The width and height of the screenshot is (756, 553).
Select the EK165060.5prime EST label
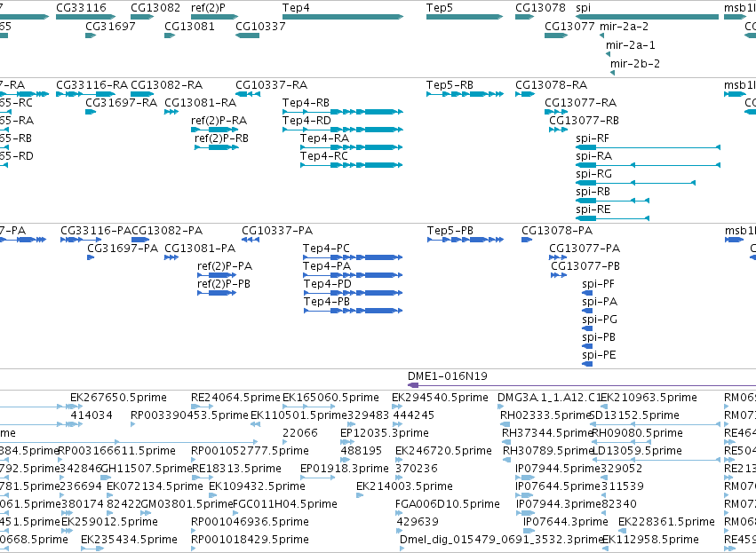(x=330, y=398)
